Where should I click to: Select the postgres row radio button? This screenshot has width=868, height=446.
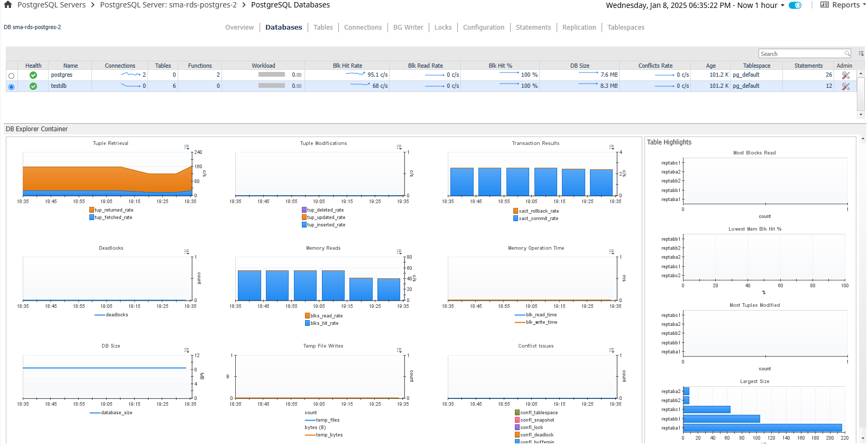(x=11, y=76)
